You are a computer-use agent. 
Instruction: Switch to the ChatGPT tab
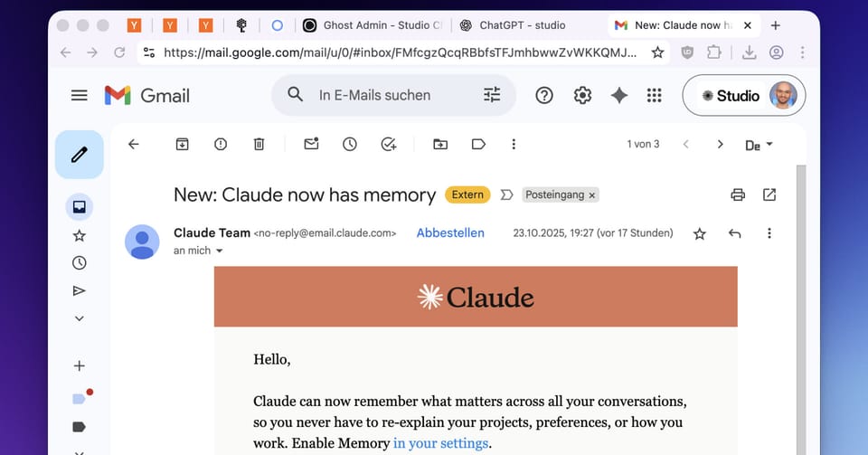click(526, 25)
